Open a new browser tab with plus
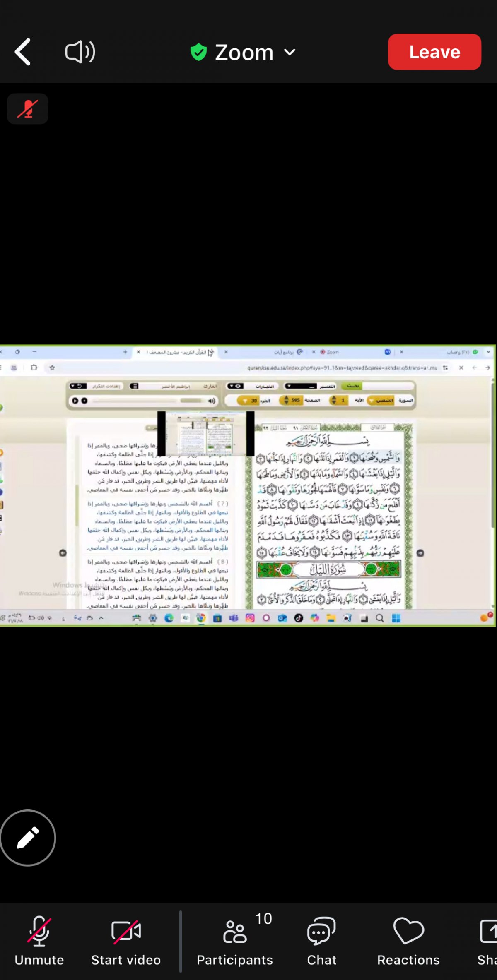The height and width of the screenshot is (980, 497). pos(125,352)
